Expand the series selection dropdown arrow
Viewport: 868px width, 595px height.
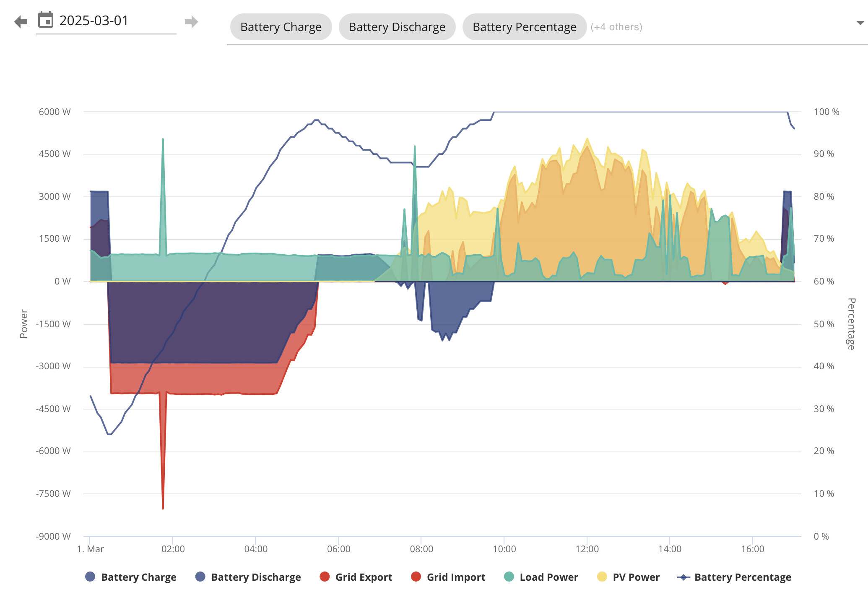[860, 23]
